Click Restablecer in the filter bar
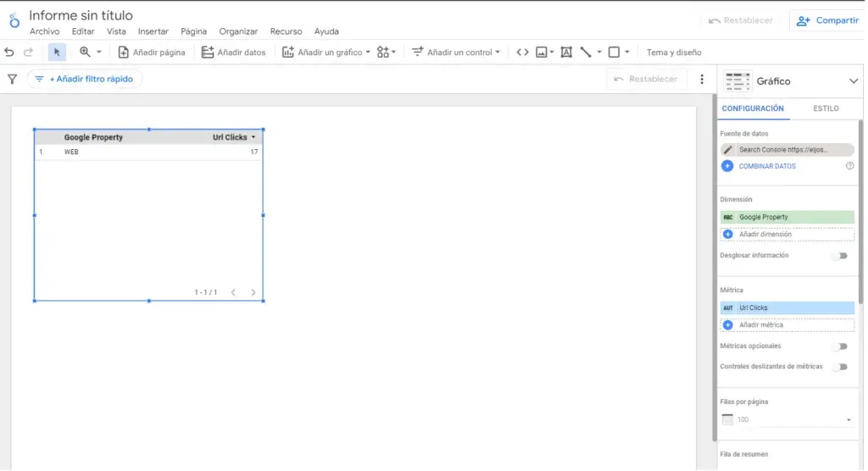 point(646,79)
